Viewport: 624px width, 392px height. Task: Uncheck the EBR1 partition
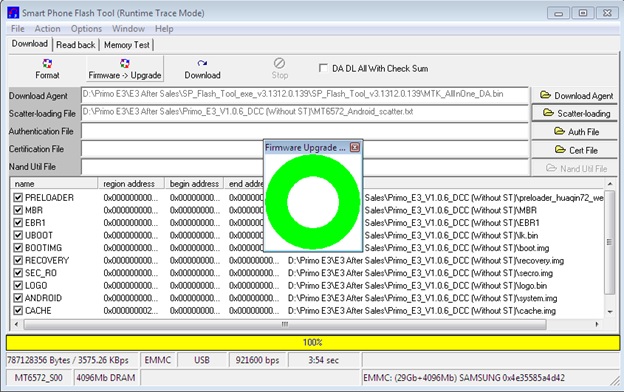[18, 222]
